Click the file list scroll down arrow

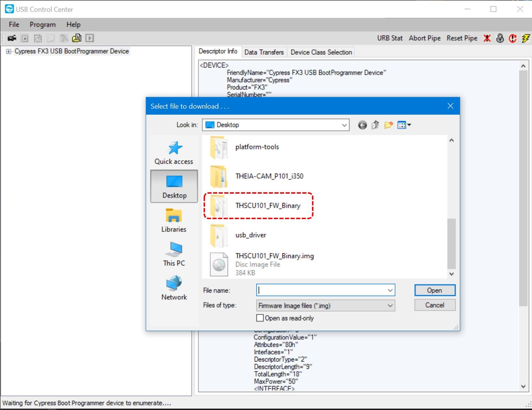(451, 274)
